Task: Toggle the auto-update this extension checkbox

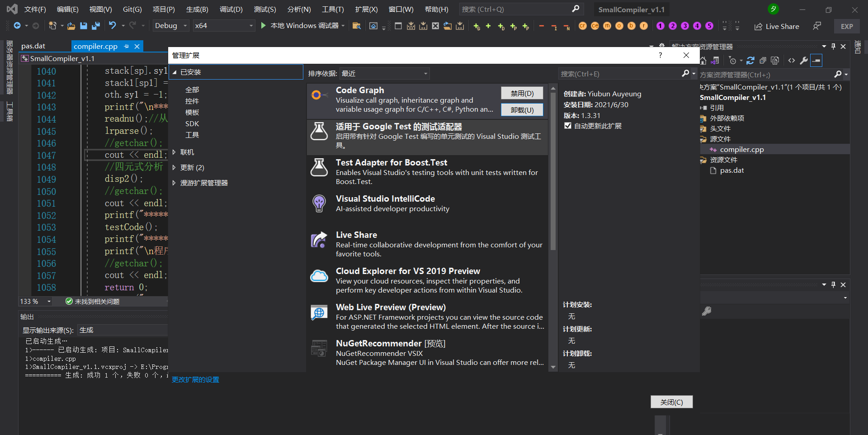Action: [568, 126]
